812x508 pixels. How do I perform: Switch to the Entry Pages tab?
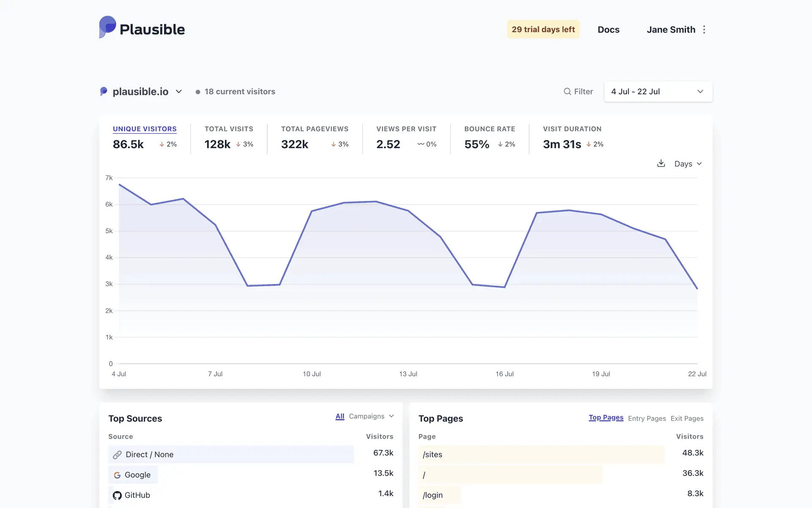(x=647, y=418)
